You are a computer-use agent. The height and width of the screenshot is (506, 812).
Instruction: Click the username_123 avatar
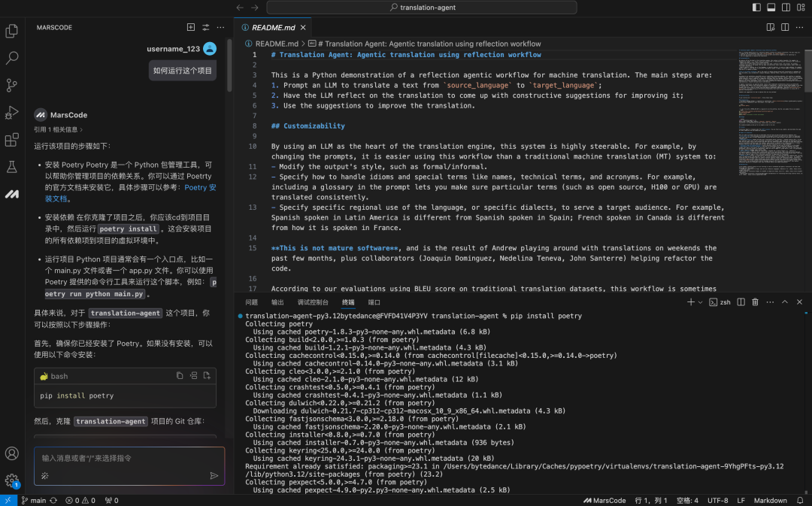pyautogui.click(x=210, y=49)
